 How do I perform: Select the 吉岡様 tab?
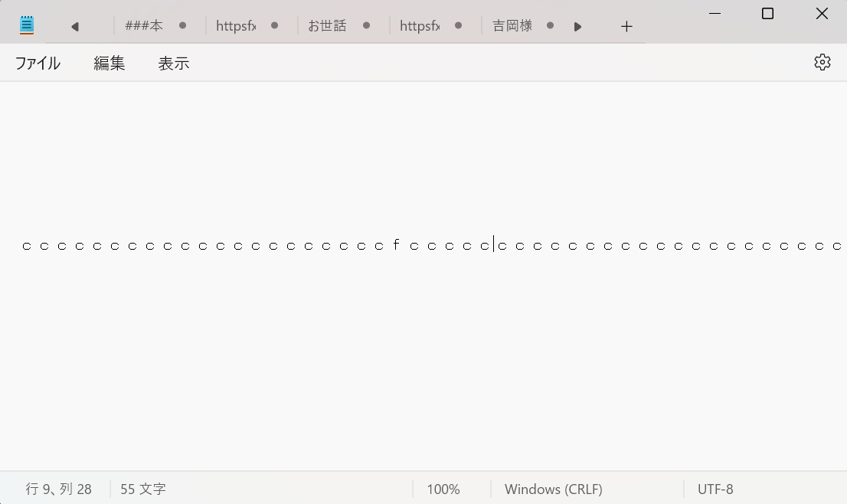(x=512, y=26)
